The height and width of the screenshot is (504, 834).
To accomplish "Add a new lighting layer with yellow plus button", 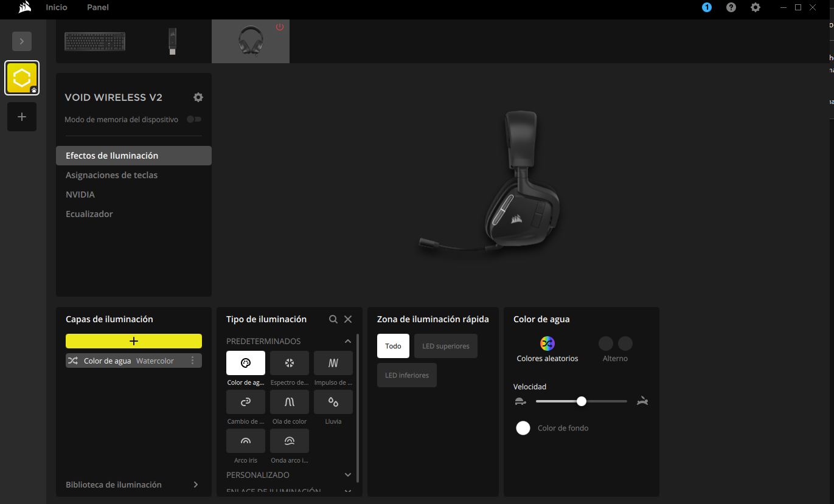I will (x=134, y=341).
